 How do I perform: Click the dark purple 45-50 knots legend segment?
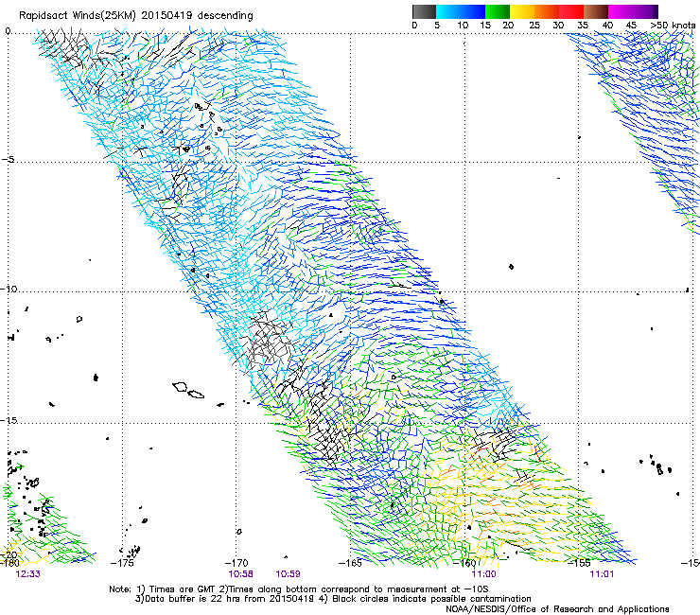click(645, 11)
